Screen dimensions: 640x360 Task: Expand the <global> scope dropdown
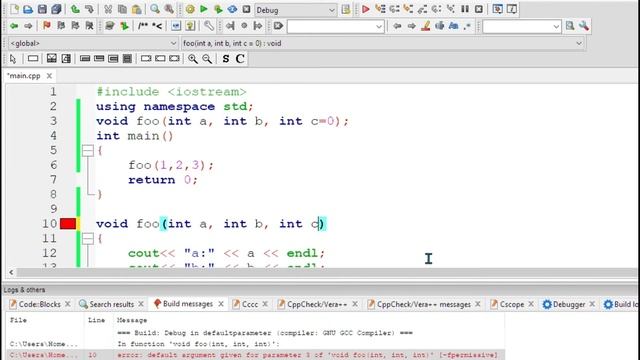point(173,43)
